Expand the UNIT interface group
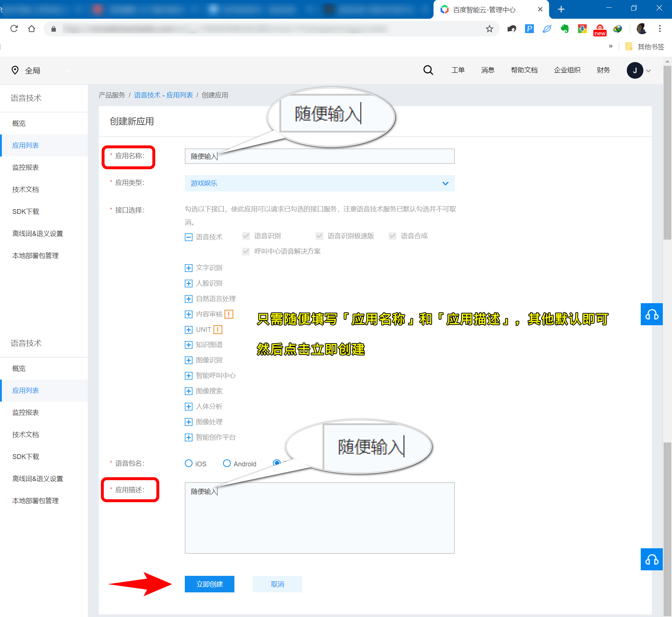 point(188,330)
